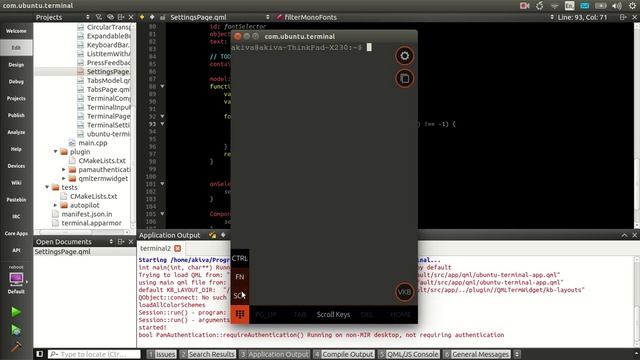Open Core Apps in sidebar

pos(16,233)
